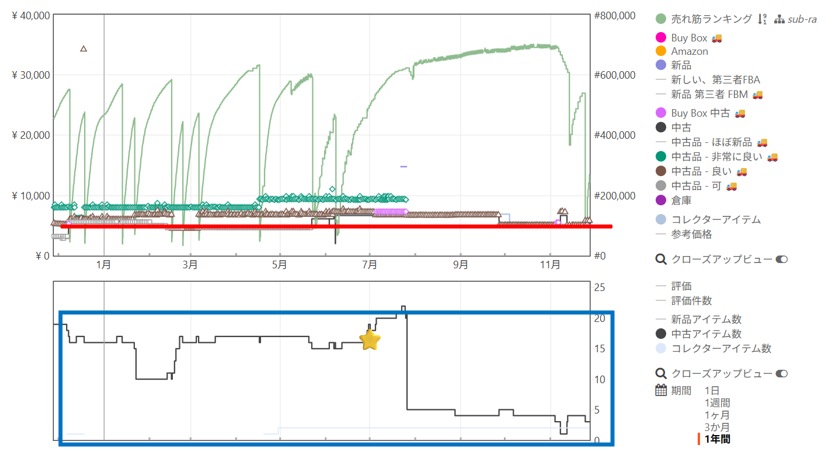Click the 1年間 range option
Image resolution: width=836 pixels, height=451 pixels.
[x=717, y=439]
